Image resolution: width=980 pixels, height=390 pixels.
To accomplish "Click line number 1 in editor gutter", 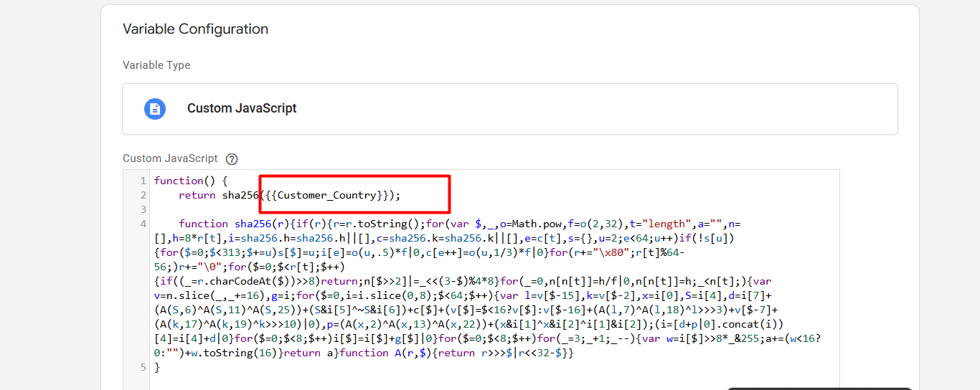I will [x=143, y=181].
